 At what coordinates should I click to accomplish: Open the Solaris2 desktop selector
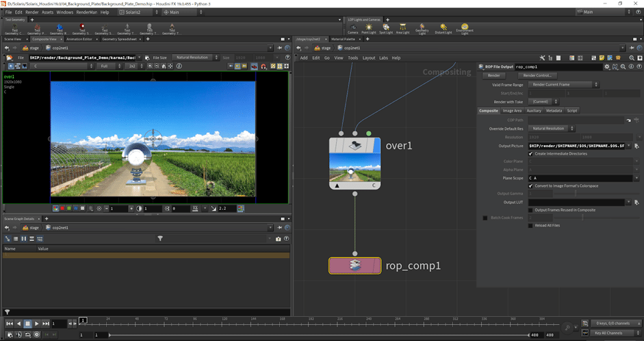(138, 12)
